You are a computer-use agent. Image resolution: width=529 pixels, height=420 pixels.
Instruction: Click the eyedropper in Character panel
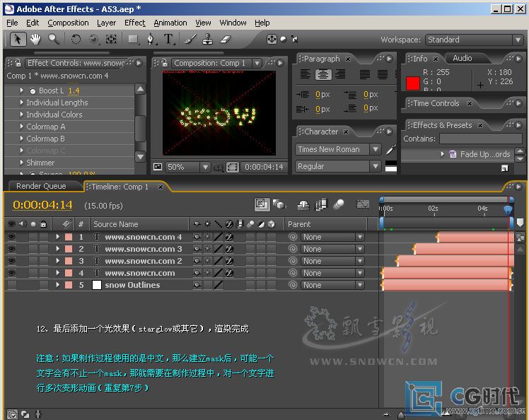(390, 149)
